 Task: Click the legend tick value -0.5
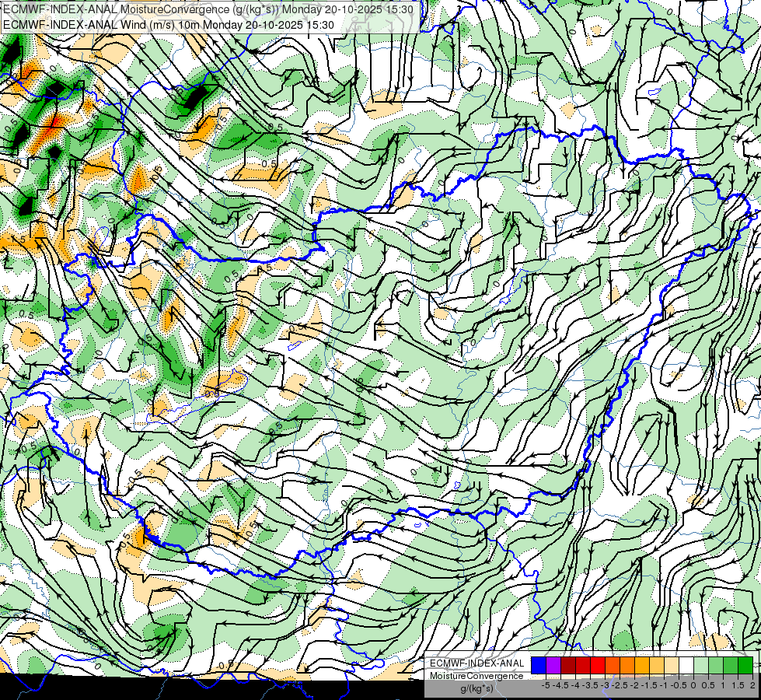pyautogui.click(x=680, y=685)
